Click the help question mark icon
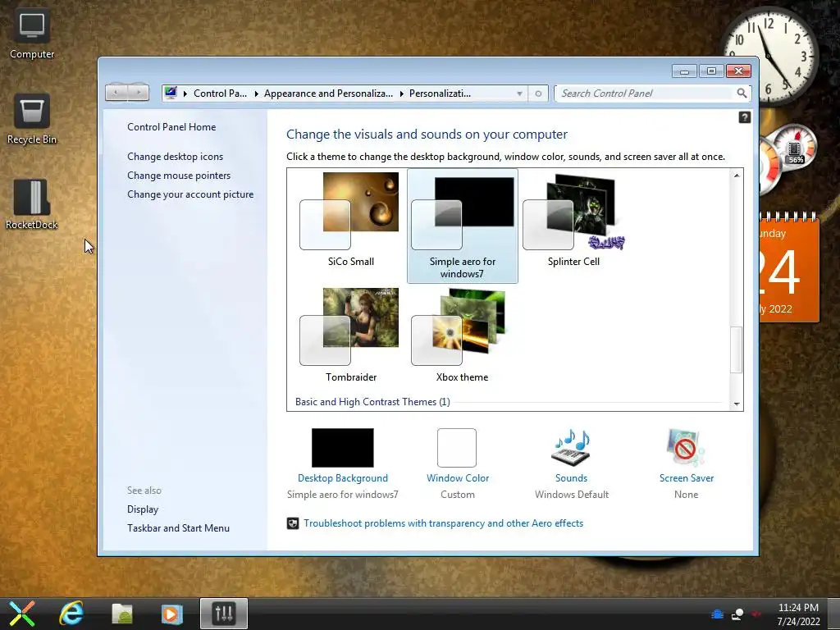 tap(745, 117)
